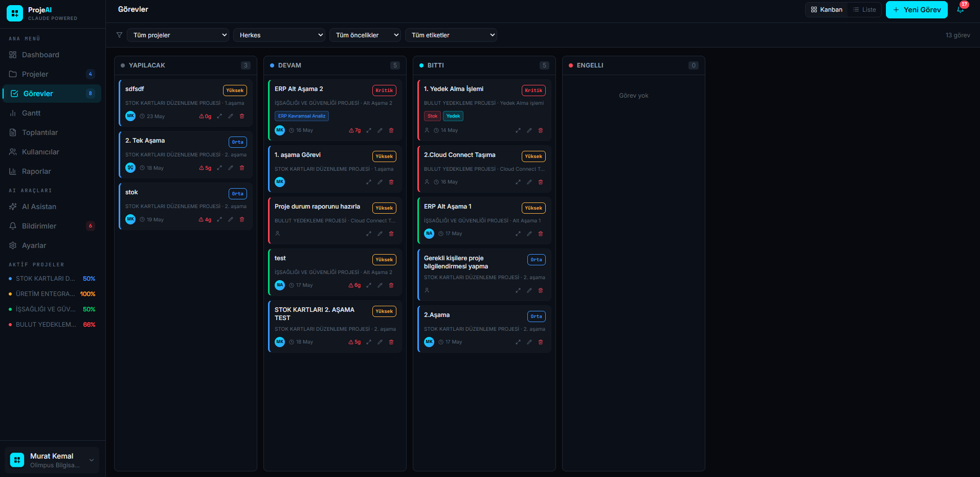
Task: Open Bildirimler from sidebar
Action: pyautogui.click(x=52, y=226)
